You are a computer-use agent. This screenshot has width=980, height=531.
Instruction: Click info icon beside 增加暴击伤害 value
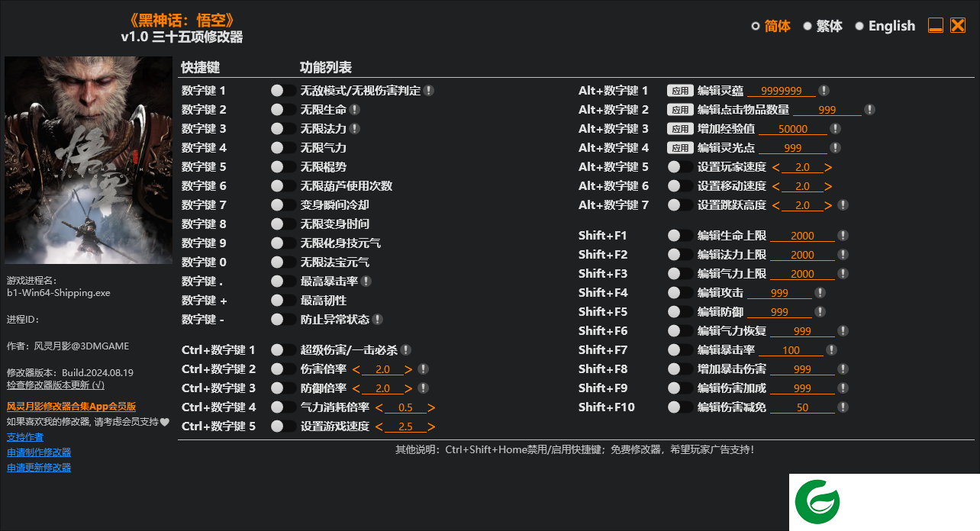pos(843,369)
